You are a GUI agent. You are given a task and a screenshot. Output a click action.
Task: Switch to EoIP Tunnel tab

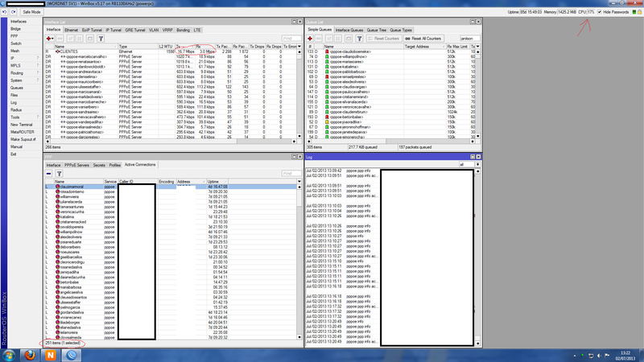coord(92,30)
